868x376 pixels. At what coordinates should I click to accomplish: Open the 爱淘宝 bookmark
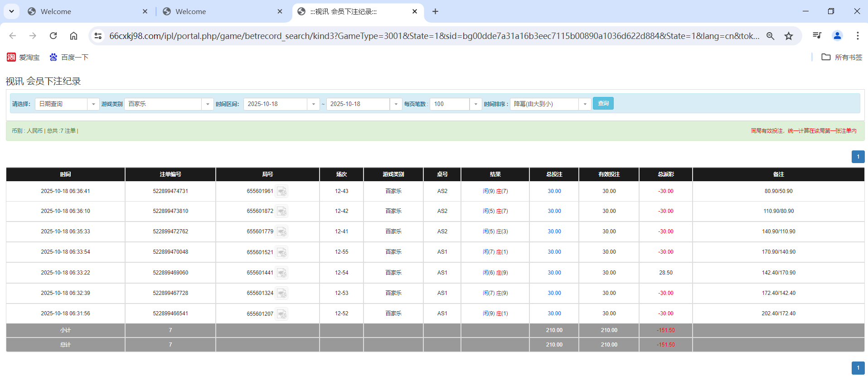coord(24,57)
